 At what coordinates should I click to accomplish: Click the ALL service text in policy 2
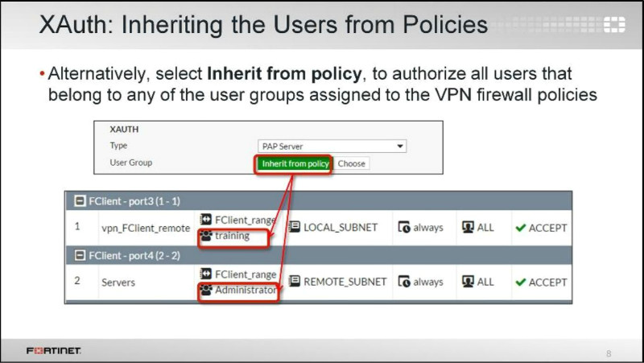click(x=485, y=282)
